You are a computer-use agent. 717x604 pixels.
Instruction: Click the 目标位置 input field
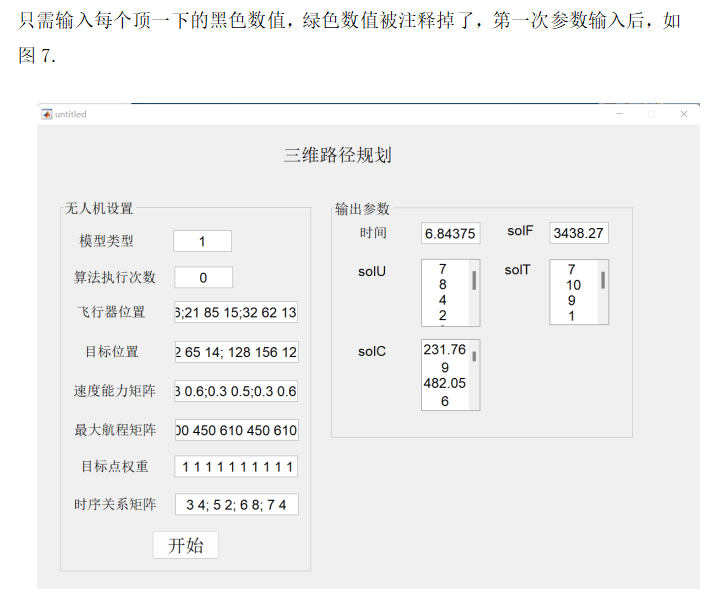236,352
